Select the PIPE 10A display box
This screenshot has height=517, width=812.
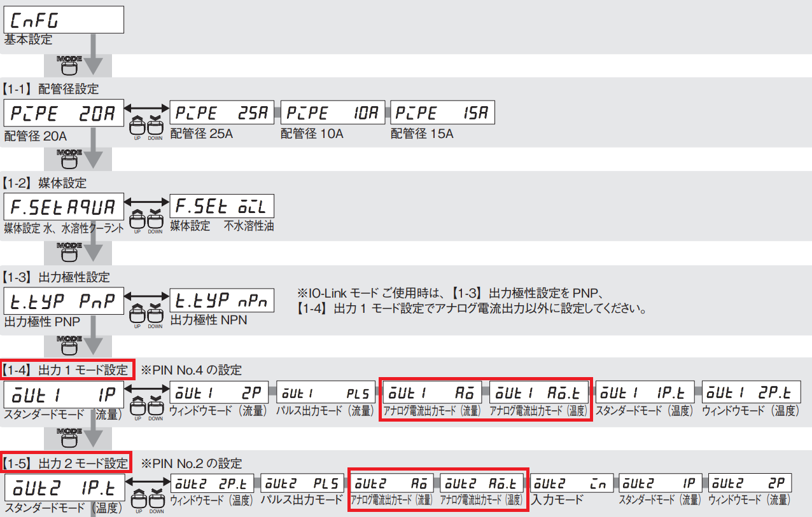pos(333,113)
